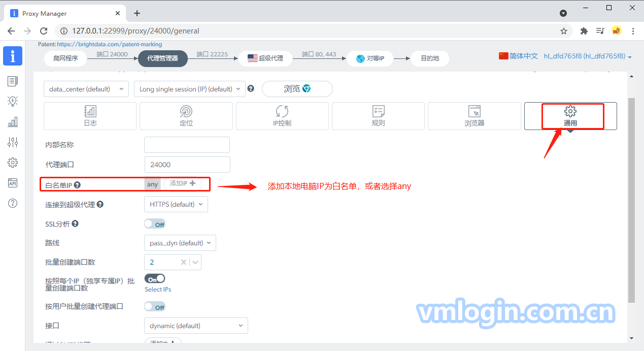
Task: Disable the 按照每个IP批量创建端口数 switch
Action: pos(155,279)
